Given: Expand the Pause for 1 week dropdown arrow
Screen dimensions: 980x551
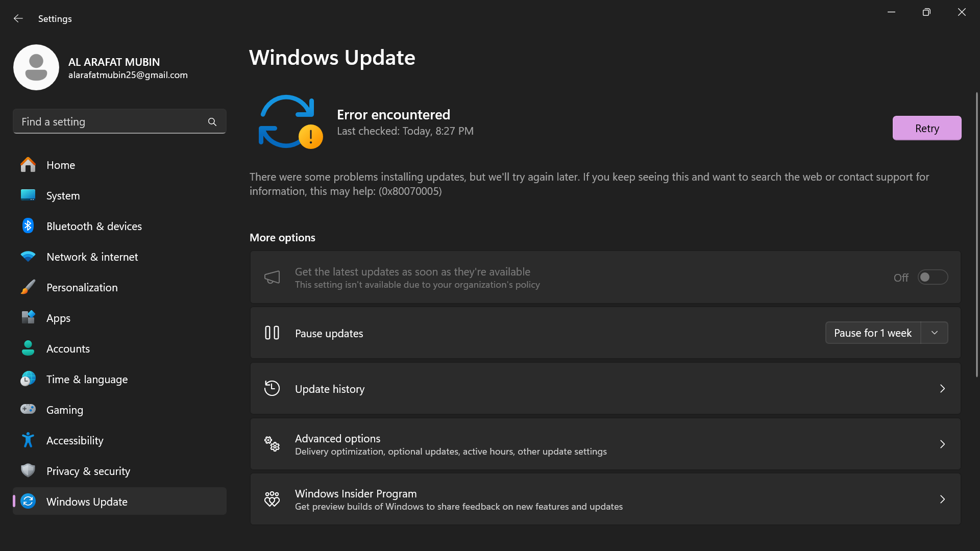Looking at the screenshot, I should (935, 333).
